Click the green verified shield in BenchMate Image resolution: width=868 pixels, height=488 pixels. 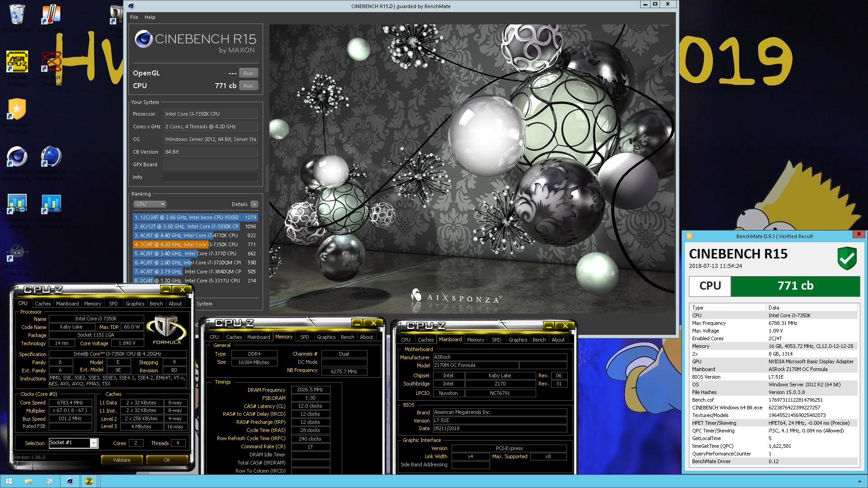(x=847, y=258)
